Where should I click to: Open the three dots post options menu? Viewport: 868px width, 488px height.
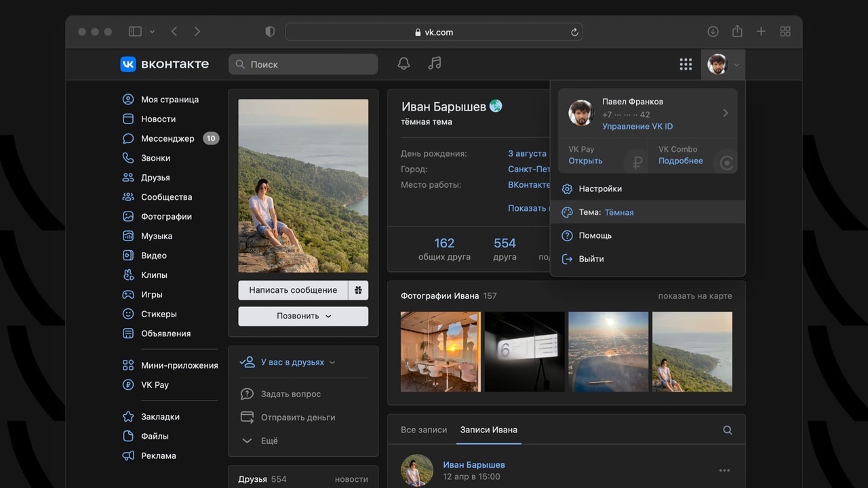(724, 470)
